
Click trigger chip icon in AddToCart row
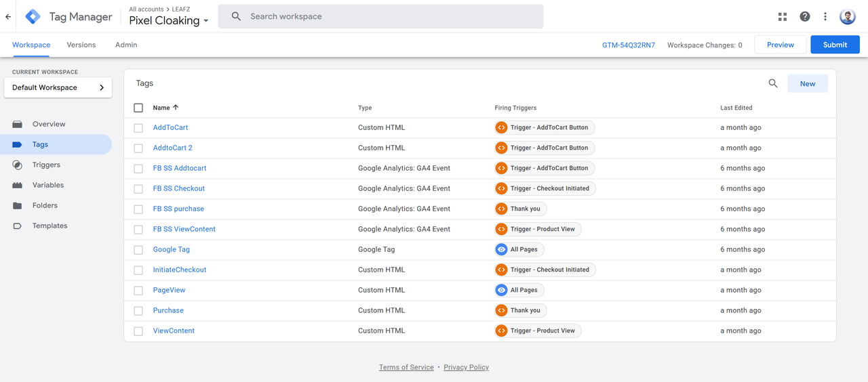pos(501,127)
